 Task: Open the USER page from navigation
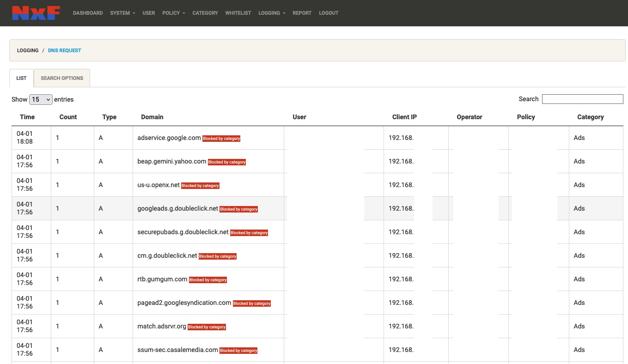(x=148, y=13)
